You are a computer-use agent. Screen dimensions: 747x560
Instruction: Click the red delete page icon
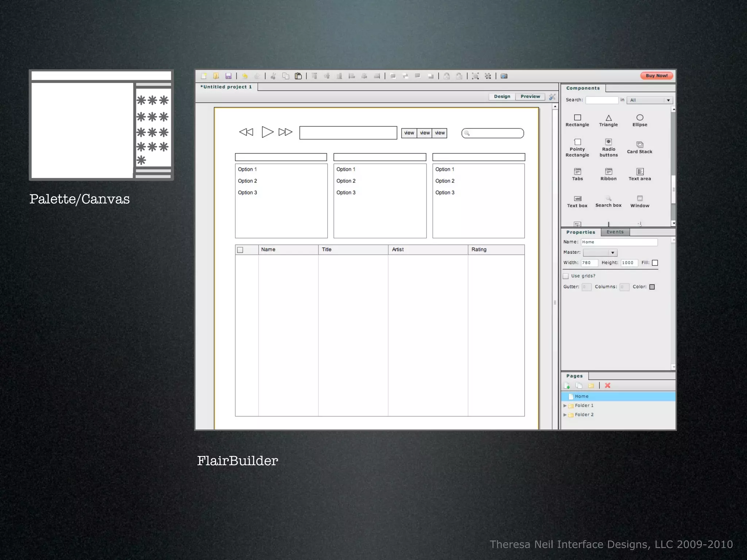[x=607, y=385]
